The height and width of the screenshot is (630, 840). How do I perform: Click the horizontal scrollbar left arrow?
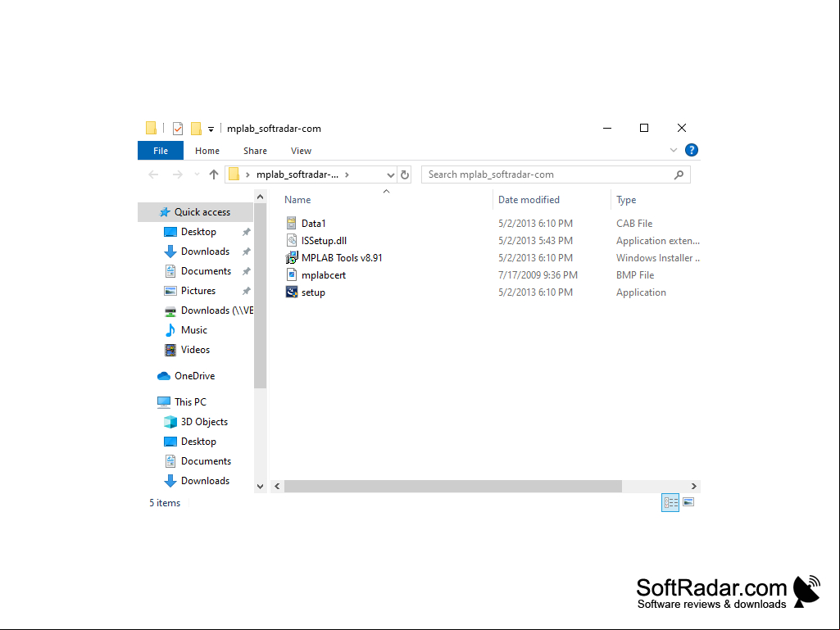coord(278,487)
